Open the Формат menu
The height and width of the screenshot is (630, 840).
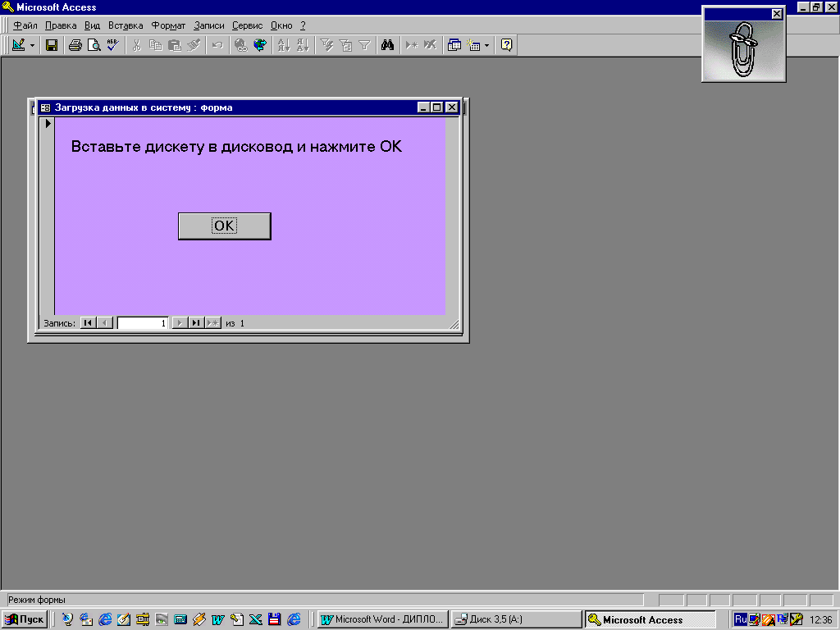pos(168,25)
